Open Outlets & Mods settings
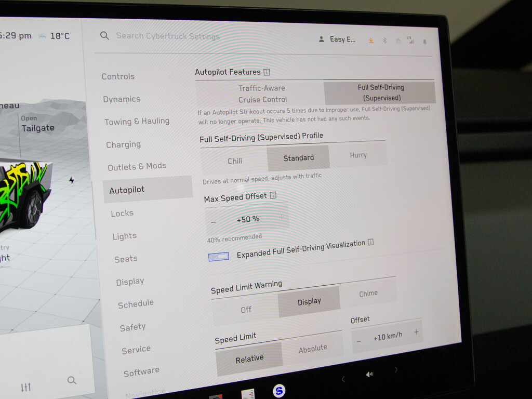Image resolution: width=532 pixels, height=399 pixels. click(137, 167)
